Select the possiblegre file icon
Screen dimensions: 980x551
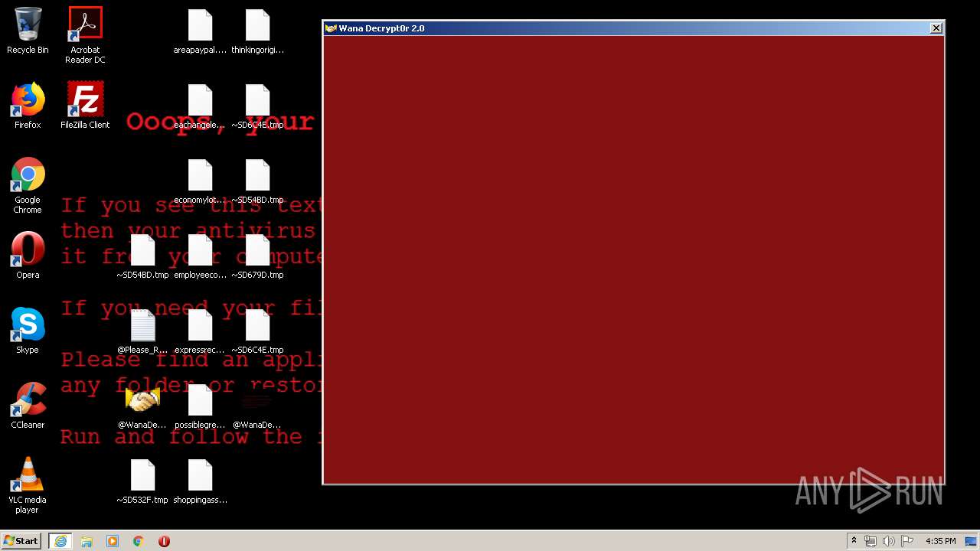pyautogui.click(x=200, y=406)
